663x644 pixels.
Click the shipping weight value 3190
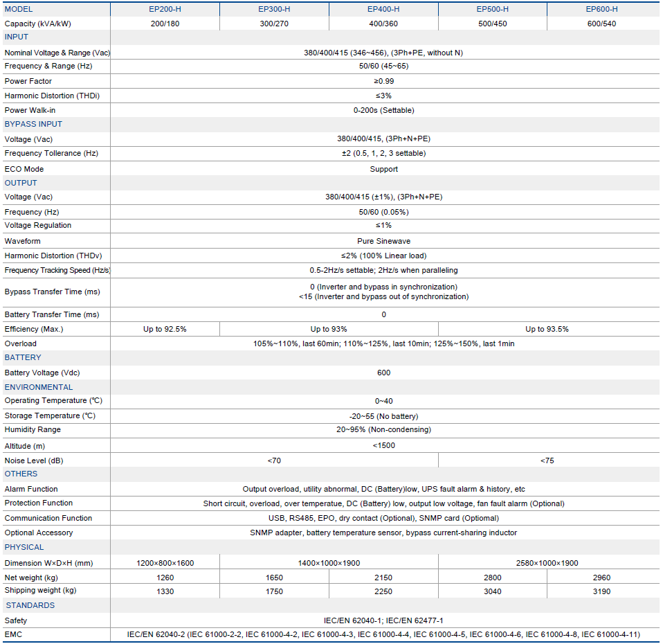(x=601, y=591)
